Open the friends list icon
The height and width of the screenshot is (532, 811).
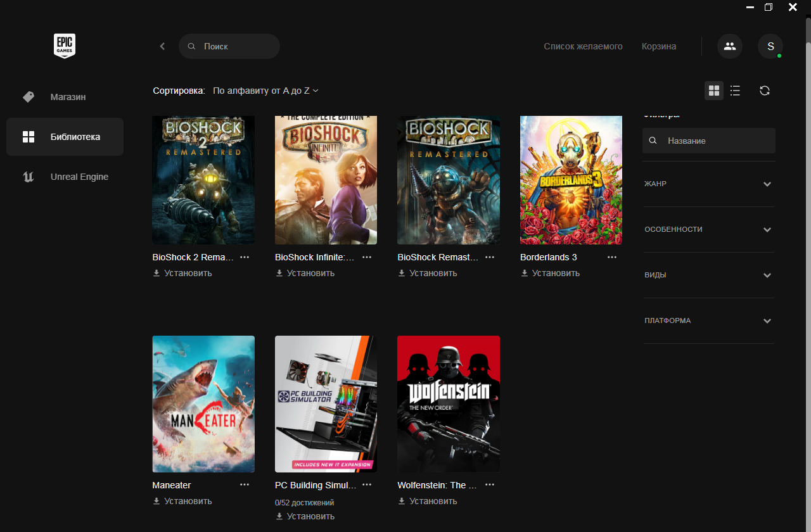pos(730,46)
